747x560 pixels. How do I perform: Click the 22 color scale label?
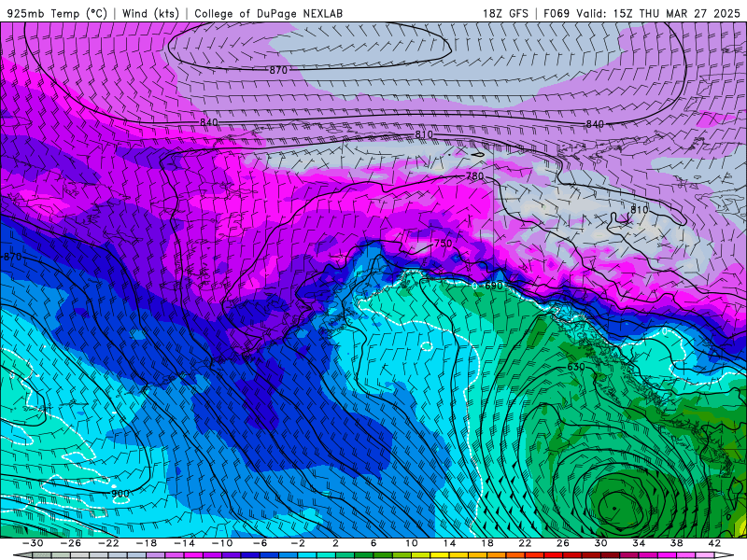(x=525, y=543)
